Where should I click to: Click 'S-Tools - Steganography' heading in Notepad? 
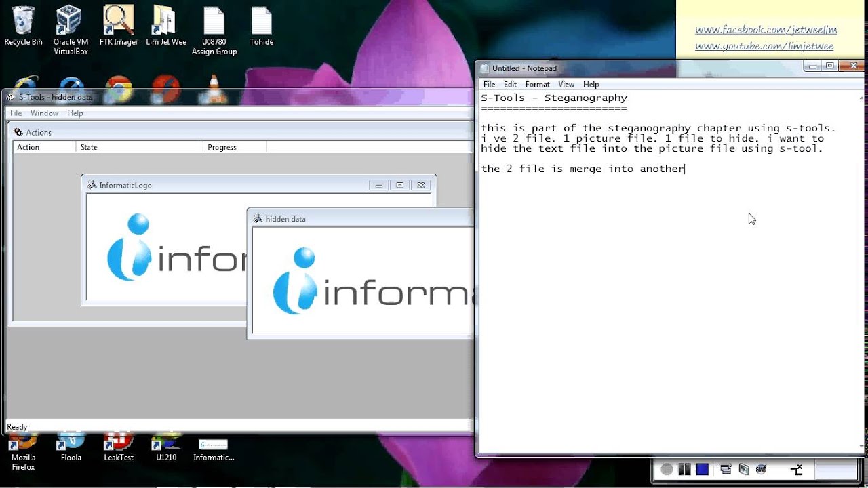pos(554,98)
